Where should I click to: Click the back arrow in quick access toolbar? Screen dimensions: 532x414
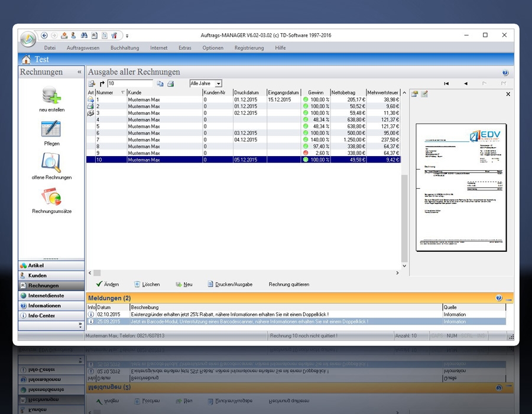click(x=45, y=35)
